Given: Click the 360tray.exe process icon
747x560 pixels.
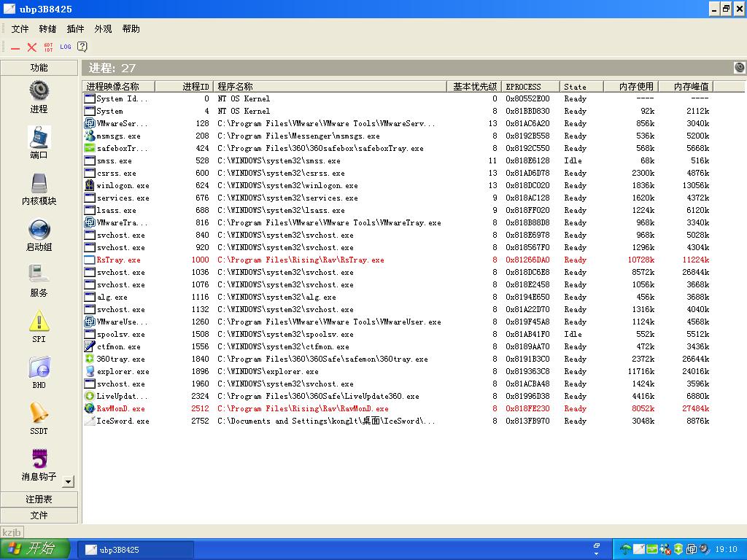Looking at the screenshot, I should [90, 359].
